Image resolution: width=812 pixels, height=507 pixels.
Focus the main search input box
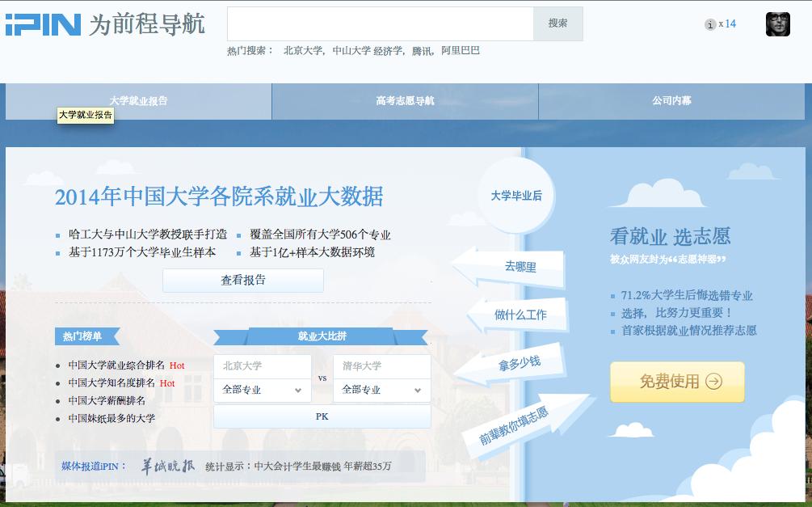380,23
